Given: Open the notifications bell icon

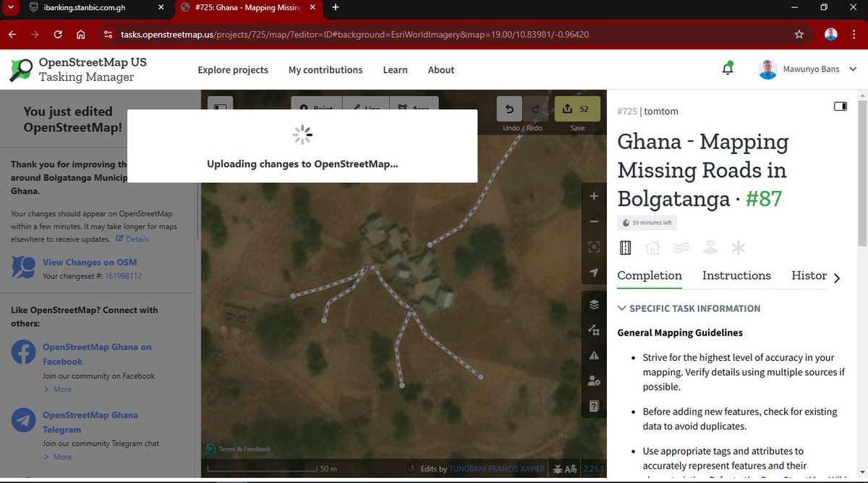Looking at the screenshot, I should point(727,69).
